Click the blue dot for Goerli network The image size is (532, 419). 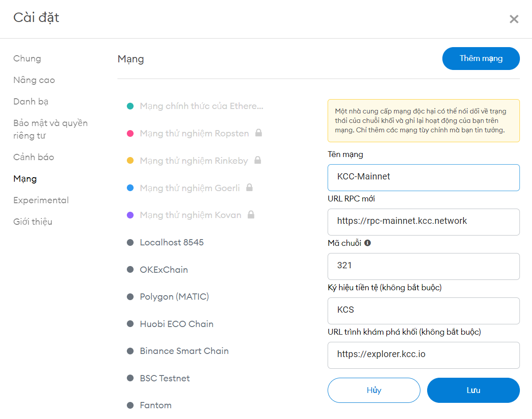point(130,188)
